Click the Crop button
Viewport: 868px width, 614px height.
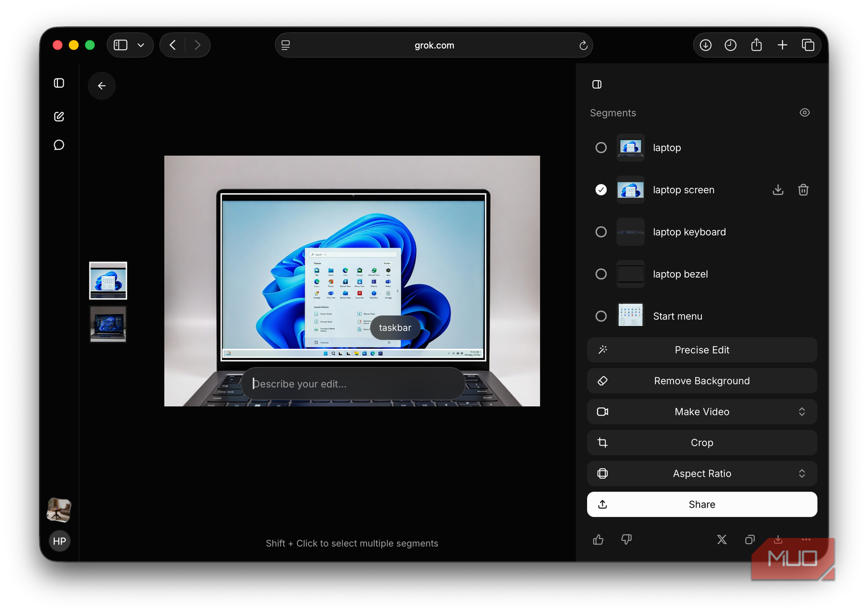click(702, 443)
